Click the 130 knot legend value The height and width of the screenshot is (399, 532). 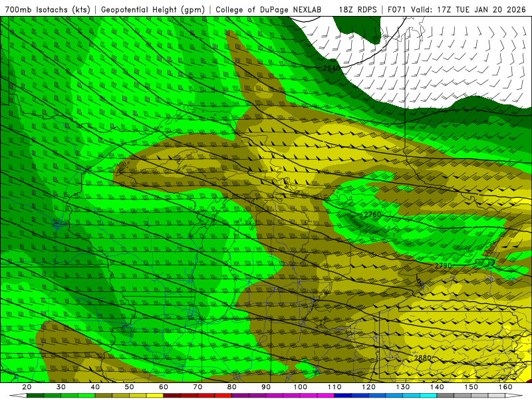coord(403,387)
